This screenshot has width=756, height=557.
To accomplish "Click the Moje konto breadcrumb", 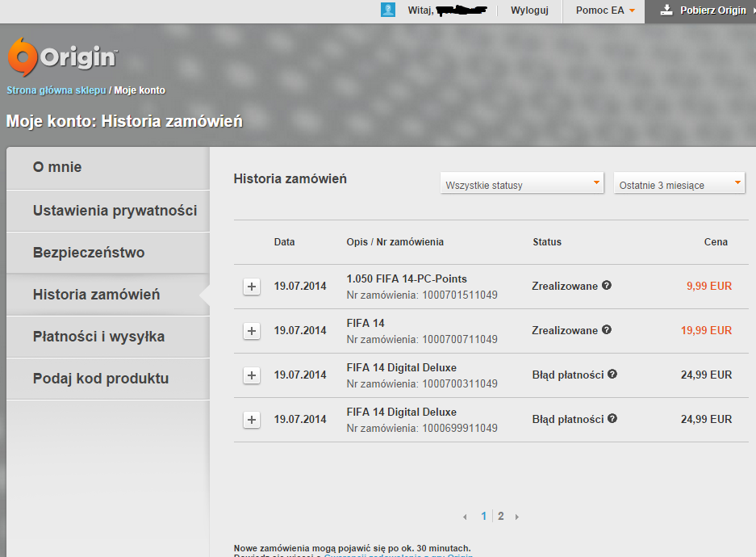I will coord(140,90).
